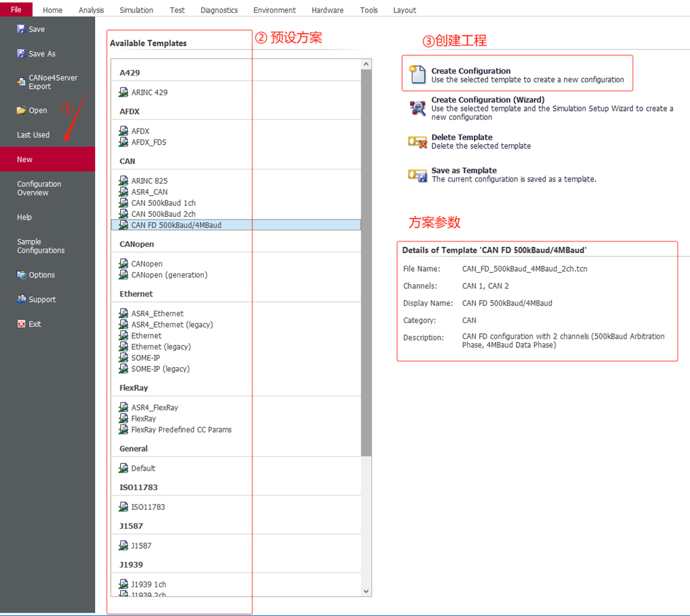Click the Create Configuration document icon
This screenshot has height=616, width=690.
tap(417, 74)
